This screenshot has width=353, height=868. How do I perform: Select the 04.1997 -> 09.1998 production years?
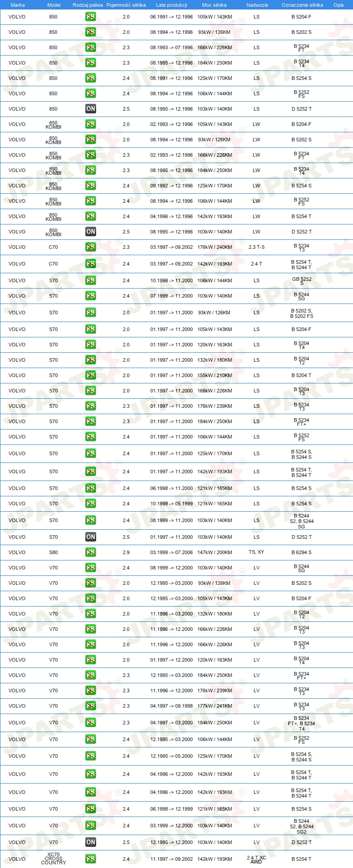[172, 706]
